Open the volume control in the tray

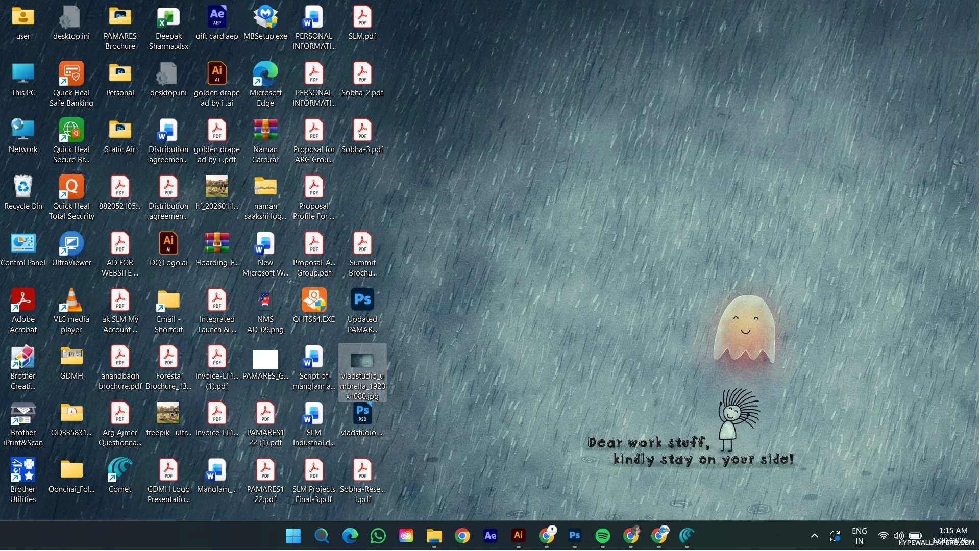[x=898, y=536]
